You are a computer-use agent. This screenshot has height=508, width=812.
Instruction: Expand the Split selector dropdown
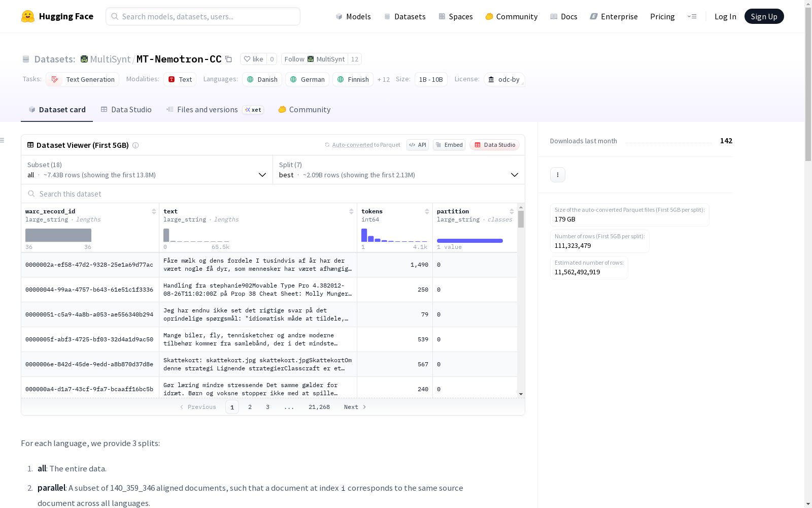click(399, 170)
